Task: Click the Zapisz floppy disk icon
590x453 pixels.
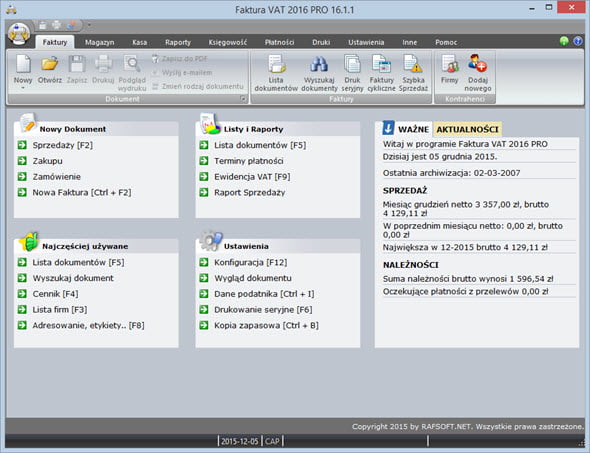Action: coord(77,64)
